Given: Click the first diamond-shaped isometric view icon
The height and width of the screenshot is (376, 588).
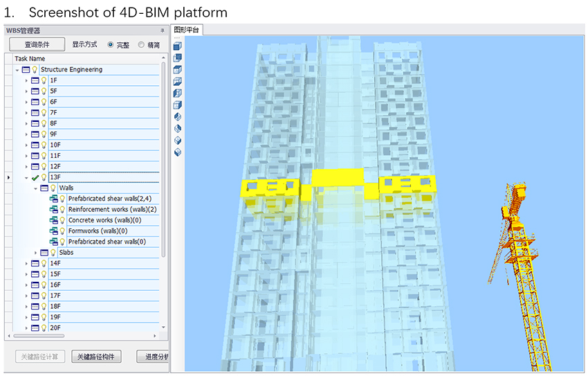Looking at the screenshot, I should [177, 117].
